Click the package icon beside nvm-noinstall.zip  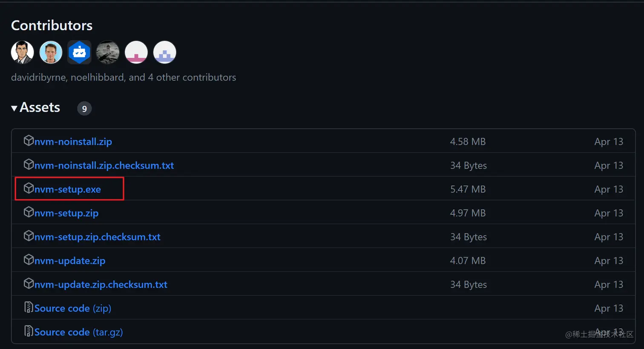click(29, 140)
